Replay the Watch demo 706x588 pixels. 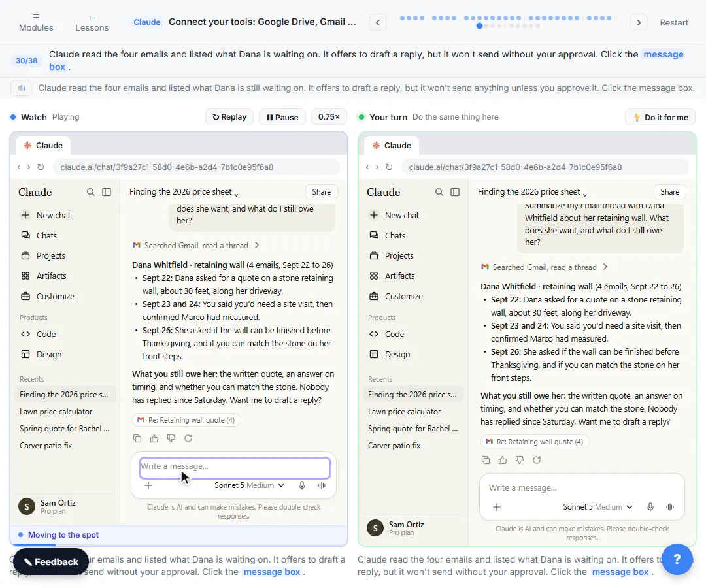tap(229, 117)
